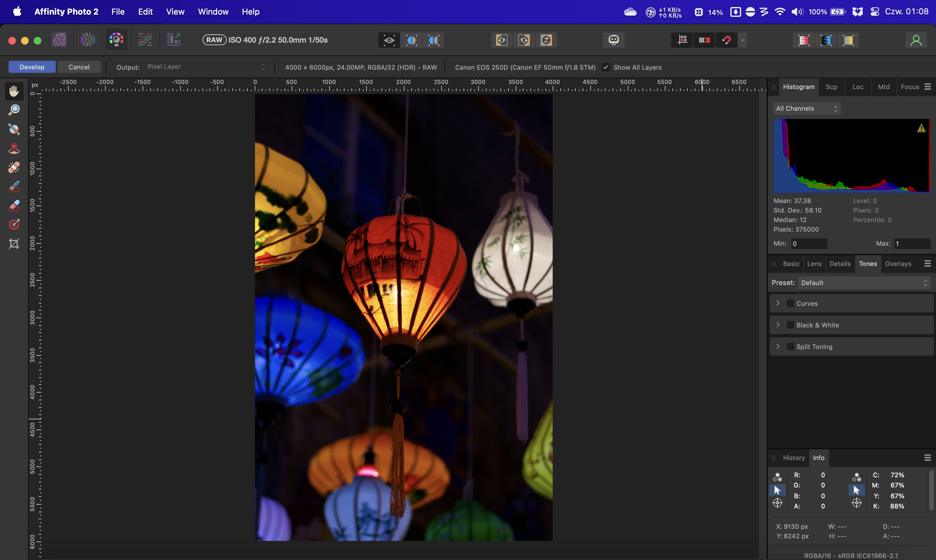The height and width of the screenshot is (560, 936).
Task: Switch to the History tab
Action: 794,458
